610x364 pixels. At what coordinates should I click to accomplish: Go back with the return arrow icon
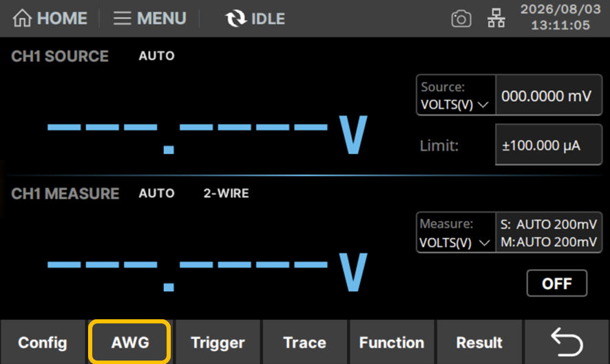pyautogui.click(x=567, y=342)
